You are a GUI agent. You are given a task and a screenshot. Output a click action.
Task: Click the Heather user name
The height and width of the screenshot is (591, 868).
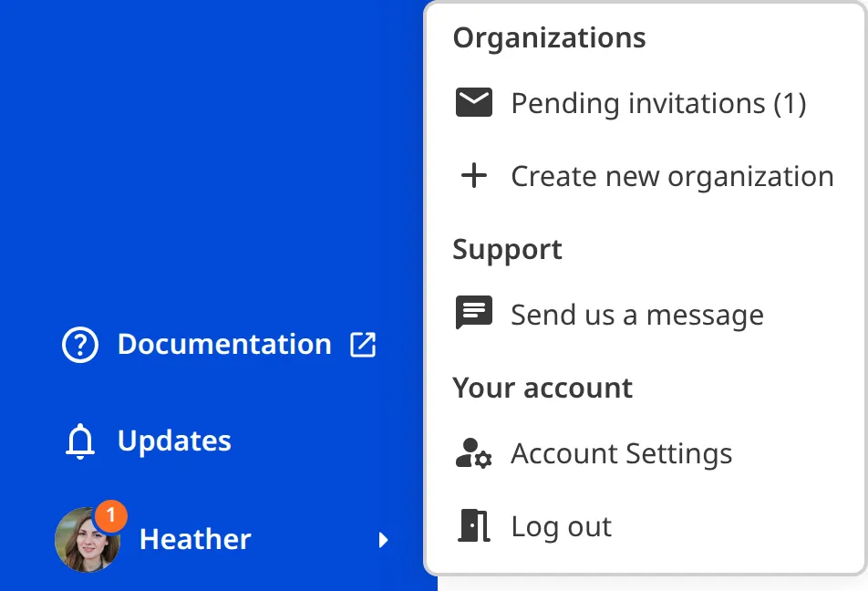[195, 540]
